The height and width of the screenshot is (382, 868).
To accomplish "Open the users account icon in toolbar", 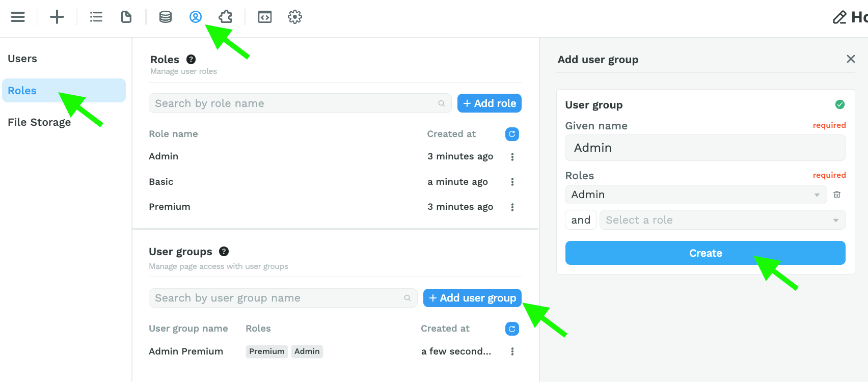I will point(196,17).
